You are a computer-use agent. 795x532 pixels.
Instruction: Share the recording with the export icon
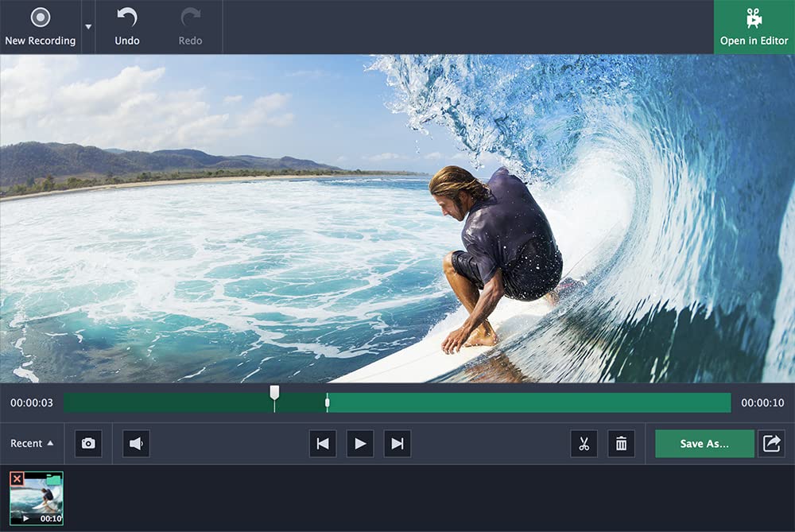tap(771, 444)
